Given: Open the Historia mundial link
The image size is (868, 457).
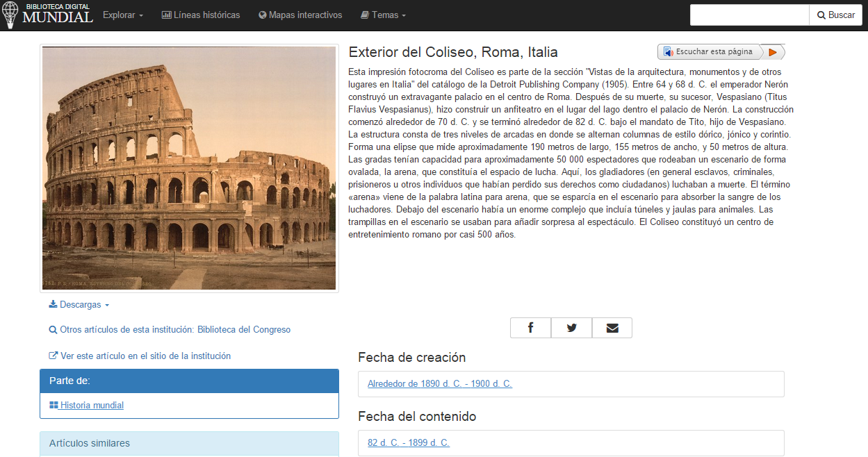Looking at the screenshot, I should click(x=92, y=405).
